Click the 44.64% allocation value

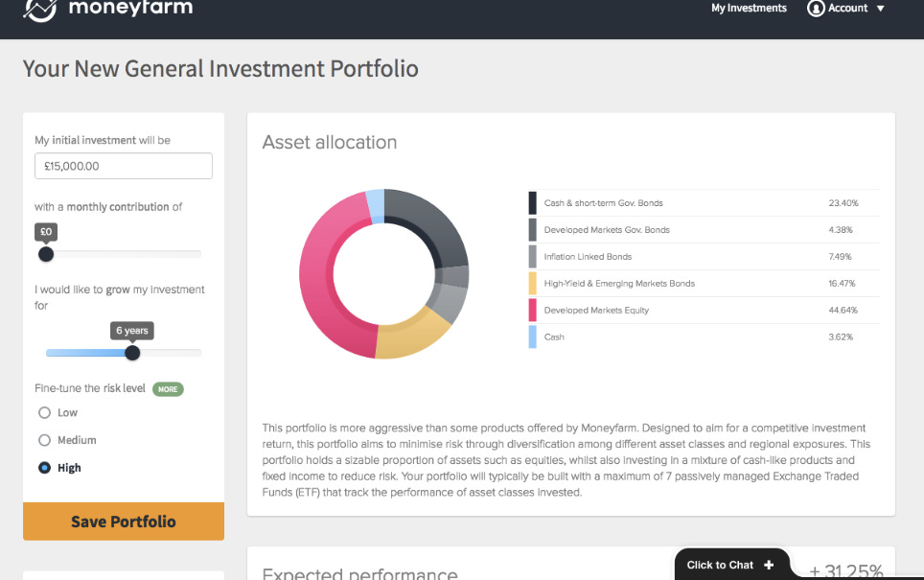(x=843, y=310)
